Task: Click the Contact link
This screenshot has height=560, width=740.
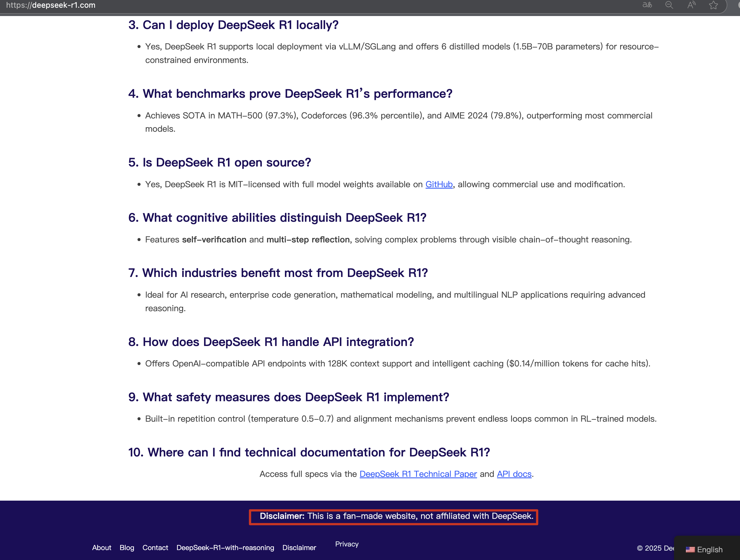Action: click(155, 548)
